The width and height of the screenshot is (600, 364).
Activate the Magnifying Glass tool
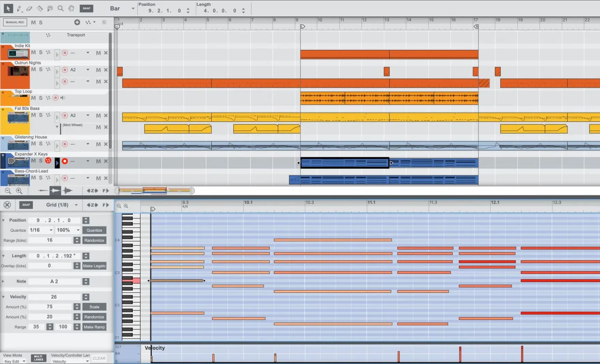point(60,8)
